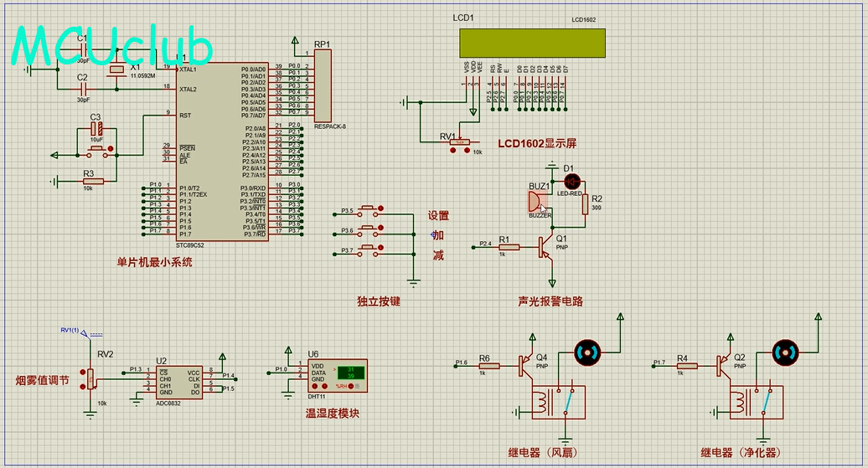The image size is (868, 468).
Task: Select the fan motor beside Q4
Action: point(586,352)
